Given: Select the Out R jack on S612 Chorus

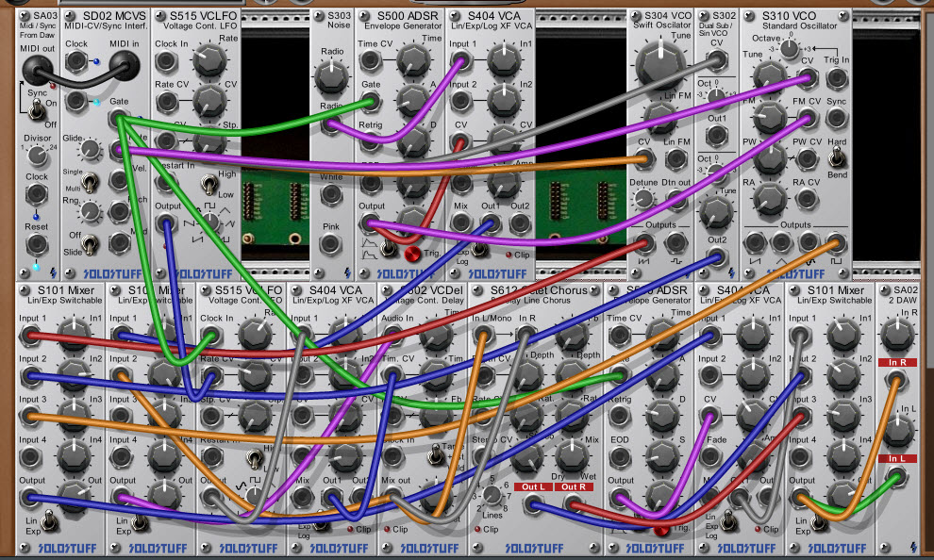Looking at the screenshot, I should pos(573,504).
